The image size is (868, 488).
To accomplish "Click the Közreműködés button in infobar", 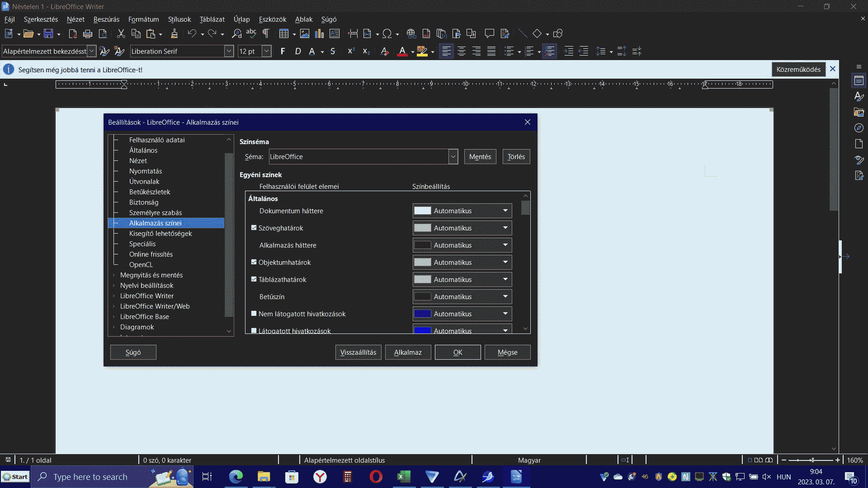I will [798, 70].
